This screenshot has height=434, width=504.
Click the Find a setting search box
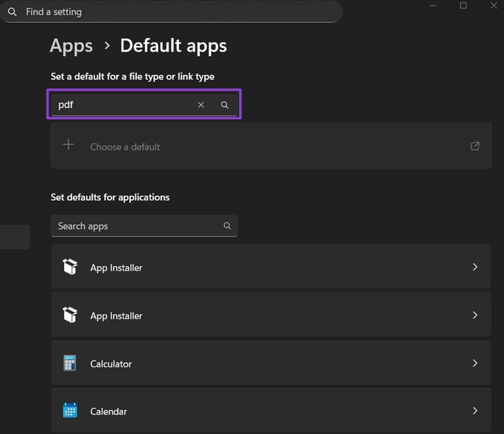[x=176, y=12]
